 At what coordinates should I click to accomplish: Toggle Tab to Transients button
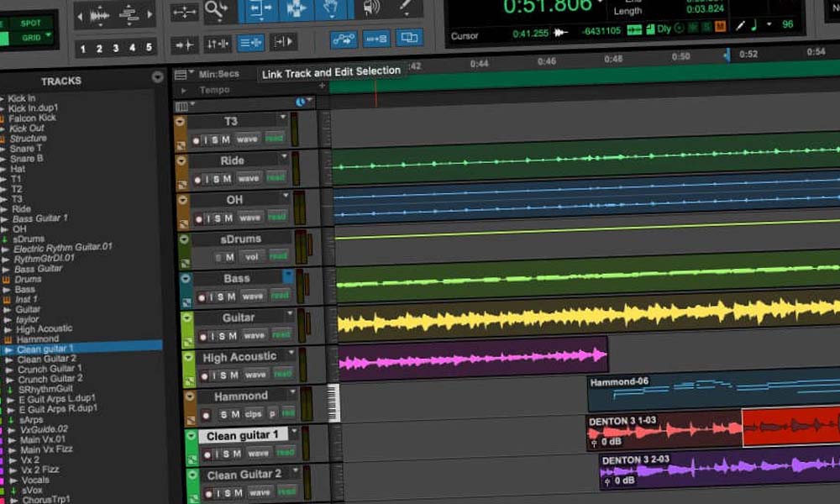[x=184, y=45]
